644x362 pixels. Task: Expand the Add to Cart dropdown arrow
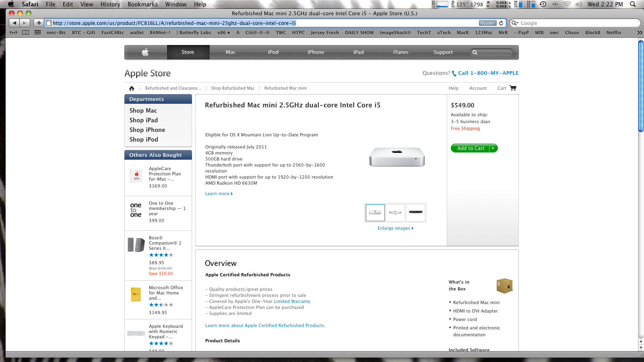(x=493, y=148)
